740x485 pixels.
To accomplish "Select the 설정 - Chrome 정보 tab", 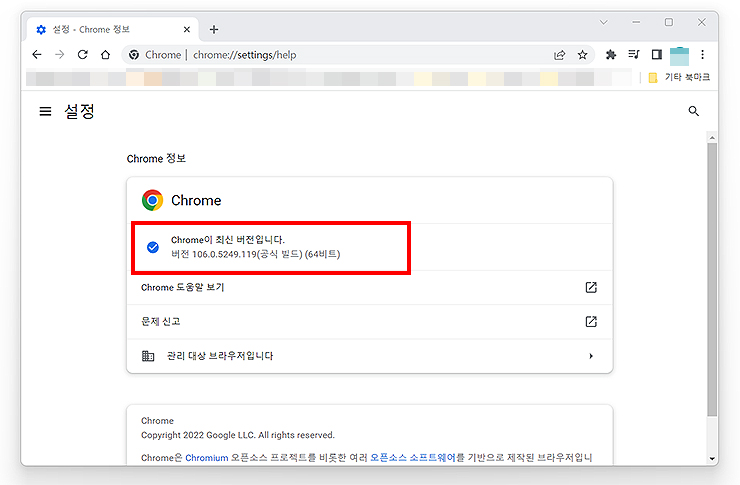I will pos(112,29).
